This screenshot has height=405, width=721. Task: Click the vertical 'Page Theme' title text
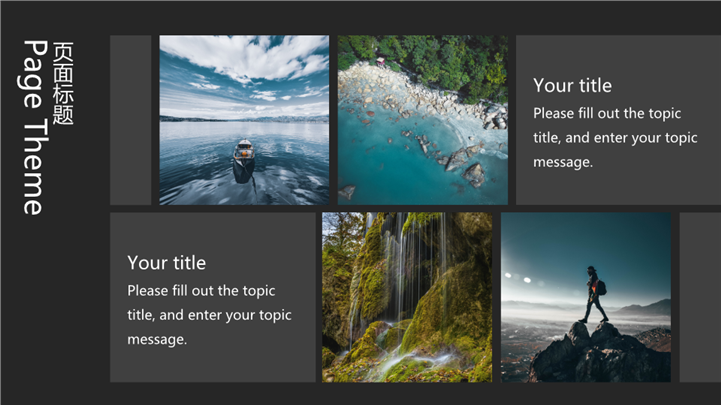(x=33, y=127)
